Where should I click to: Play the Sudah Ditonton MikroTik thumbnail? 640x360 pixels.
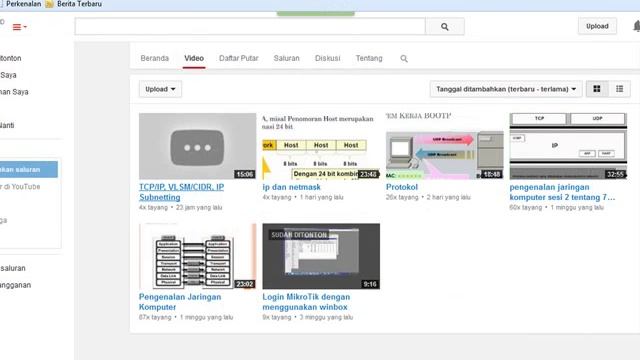click(321, 256)
